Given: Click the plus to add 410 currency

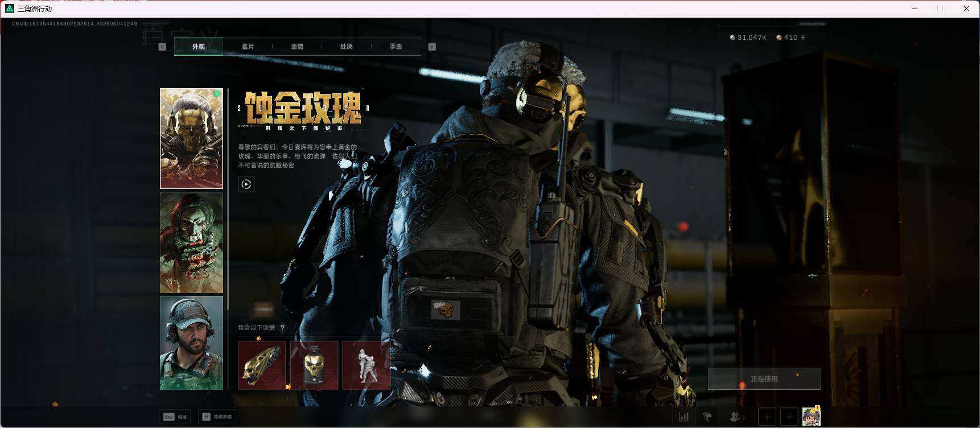Looking at the screenshot, I should 803,38.
